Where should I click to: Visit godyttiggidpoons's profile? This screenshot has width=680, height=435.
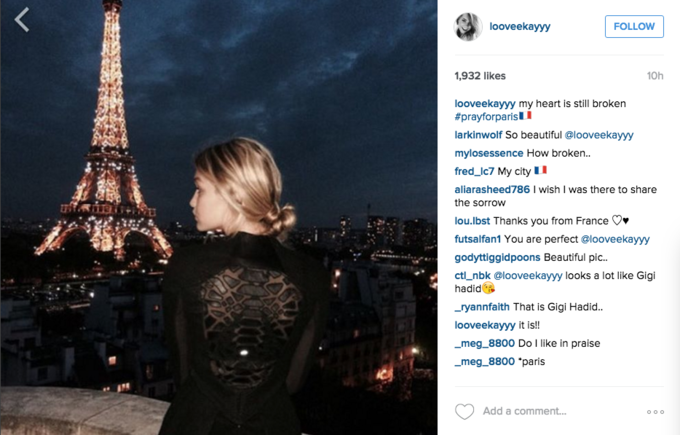click(497, 257)
